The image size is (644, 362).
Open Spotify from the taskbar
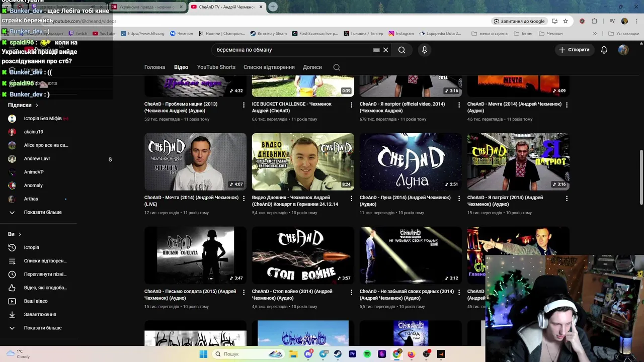367,354
